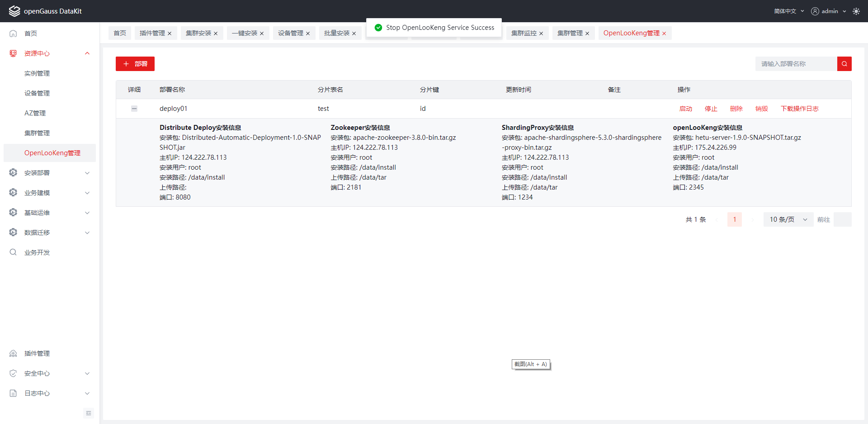
Task: Collapse the 资源中心 menu section
Action: point(87,53)
